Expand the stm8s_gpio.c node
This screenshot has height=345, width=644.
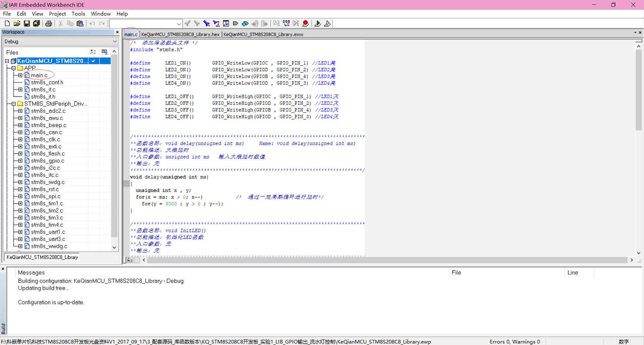[x=20, y=161]
